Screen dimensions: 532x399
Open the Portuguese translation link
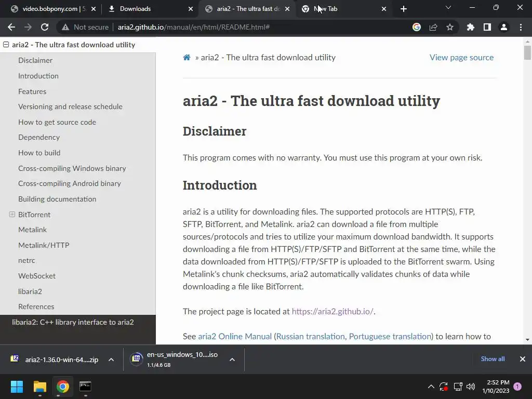[x=390, y=336]
